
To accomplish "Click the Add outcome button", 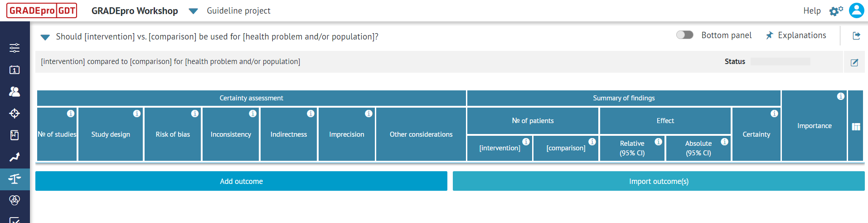I will [241, 181].
